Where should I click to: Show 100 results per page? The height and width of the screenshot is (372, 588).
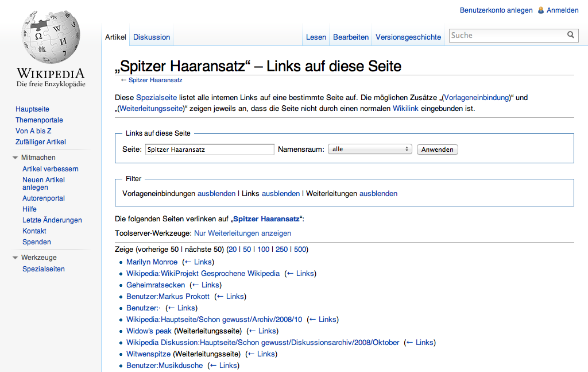263,250
